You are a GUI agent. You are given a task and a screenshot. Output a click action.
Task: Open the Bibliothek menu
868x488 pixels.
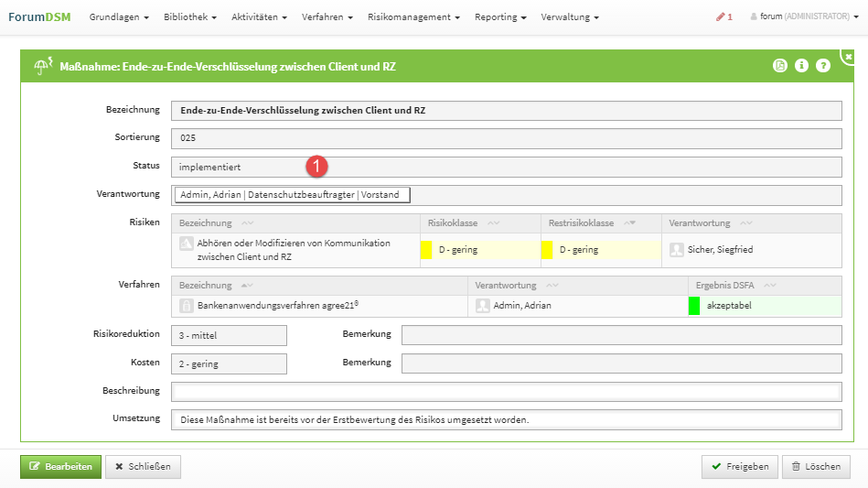(x=190, y=17)
